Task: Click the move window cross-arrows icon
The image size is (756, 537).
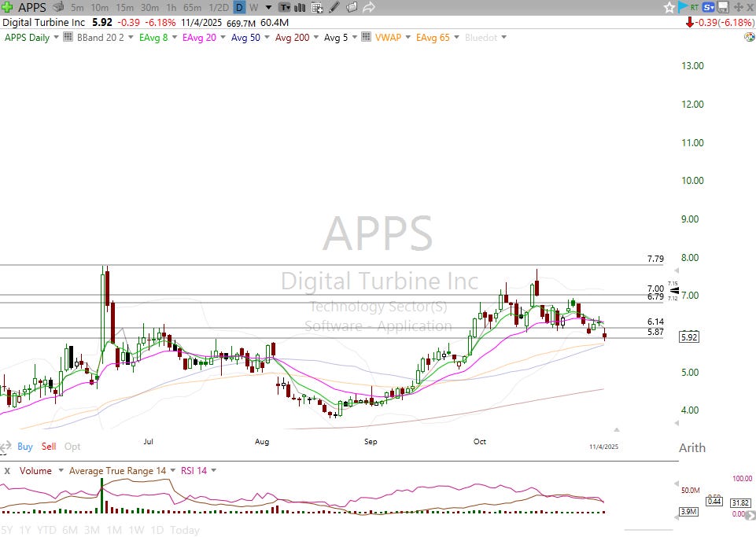Action: coord(738,7)
